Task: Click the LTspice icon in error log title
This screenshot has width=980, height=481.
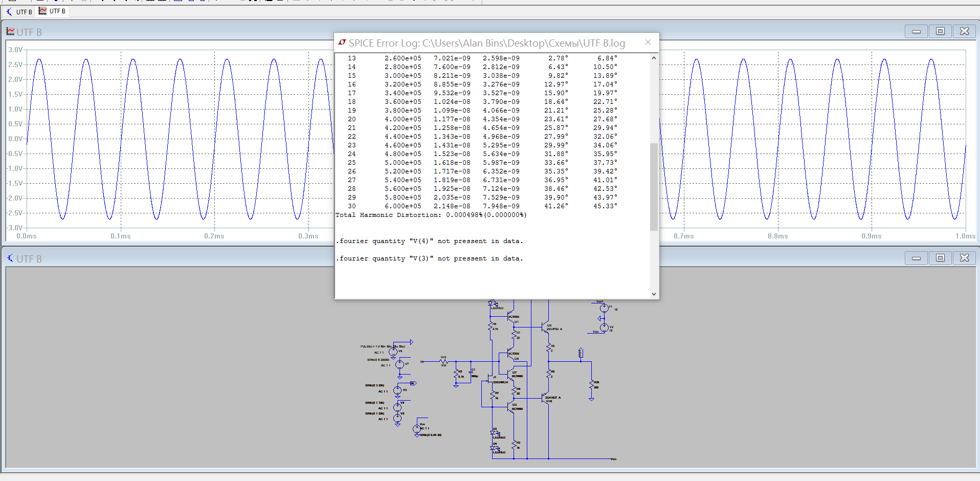Action: point(342,42)
